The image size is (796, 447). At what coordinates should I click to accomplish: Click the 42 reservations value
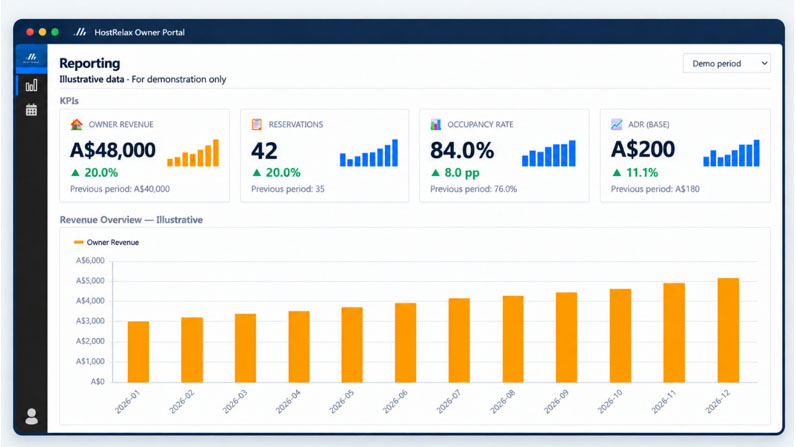coord(264,151)
